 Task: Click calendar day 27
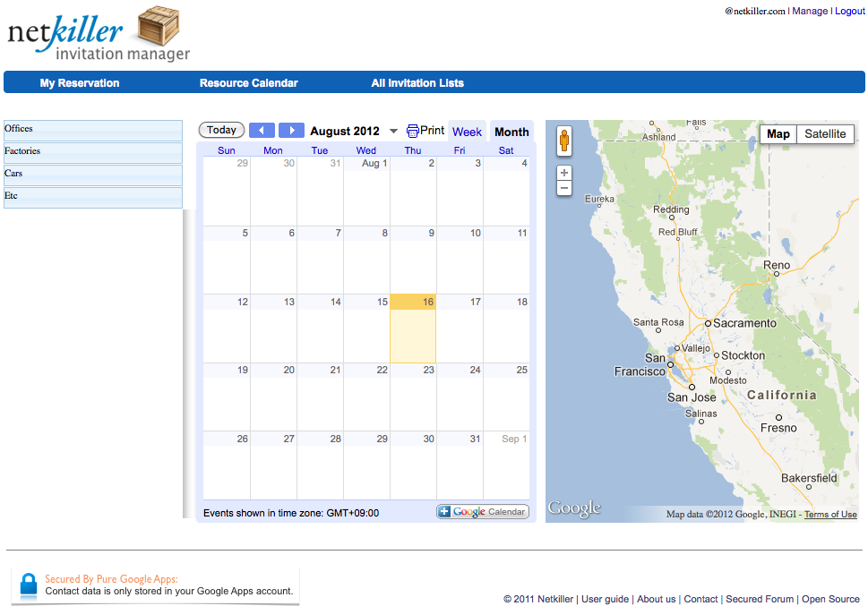[x=273, y=466]
